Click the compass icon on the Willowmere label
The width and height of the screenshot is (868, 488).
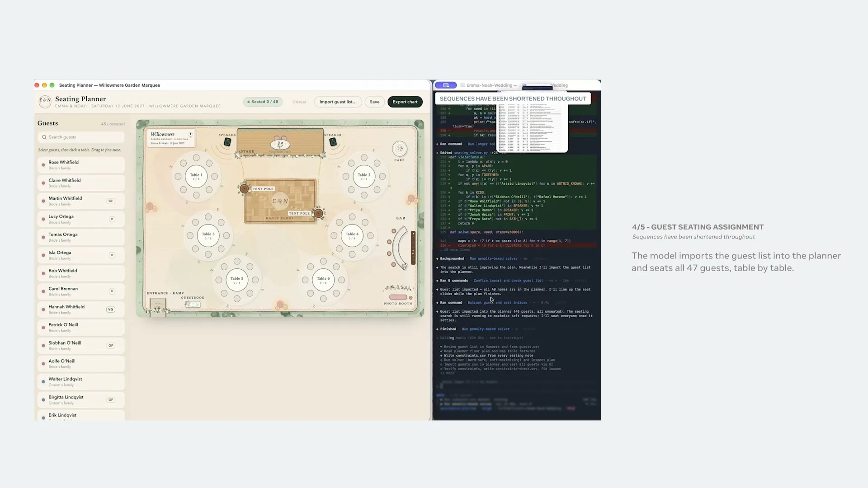coord(190,135)
